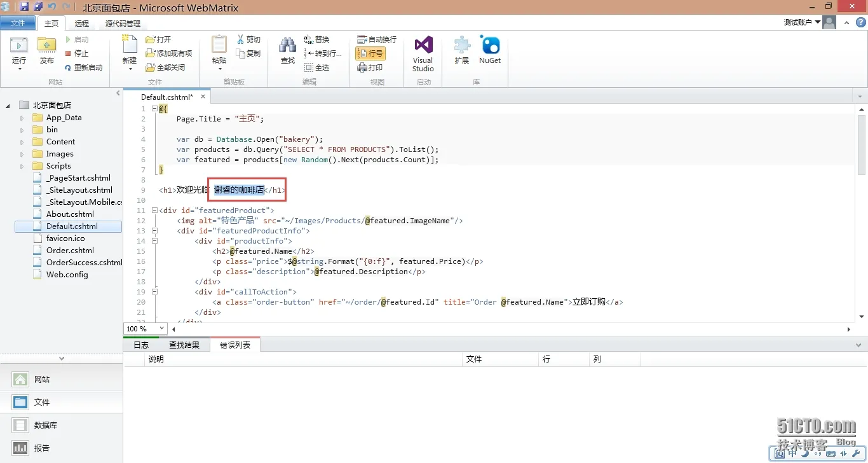Close all files with 全部关闭
The width and height of the screenshot is (868, 463).
tap(166, 67)
